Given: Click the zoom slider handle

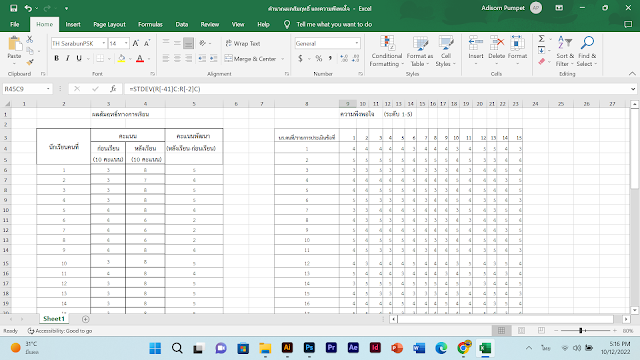Looking at the screenshot, I should [580, 331].
